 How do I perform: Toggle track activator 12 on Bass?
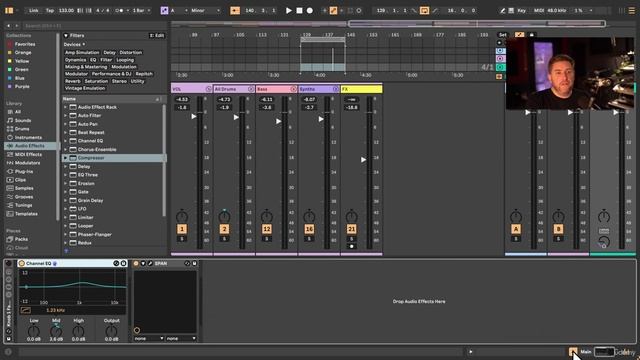click(x=267, y=229)
